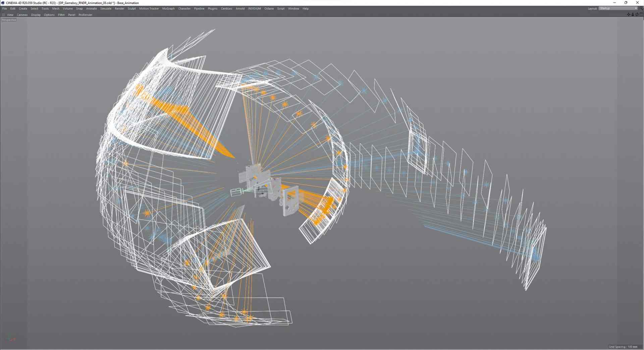Open the MoGraph menu
Image resolution: width=644 pixels, height=350 pixels.
(169, 8)
